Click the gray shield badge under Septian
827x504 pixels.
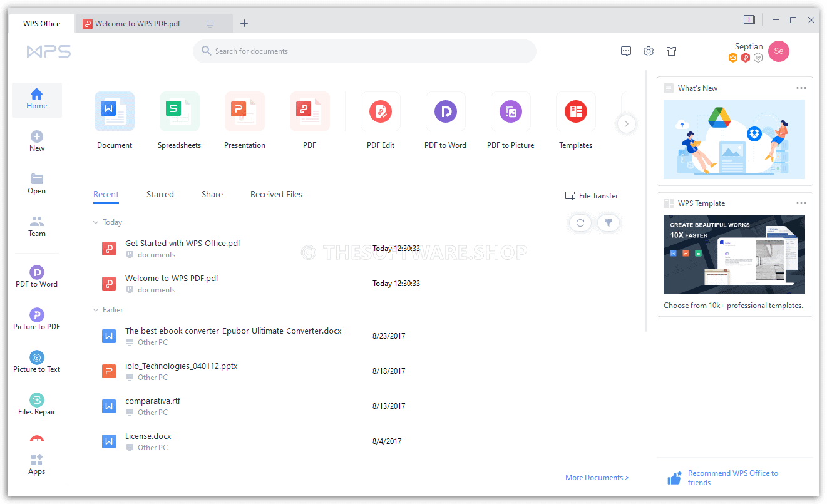point(758,58)
